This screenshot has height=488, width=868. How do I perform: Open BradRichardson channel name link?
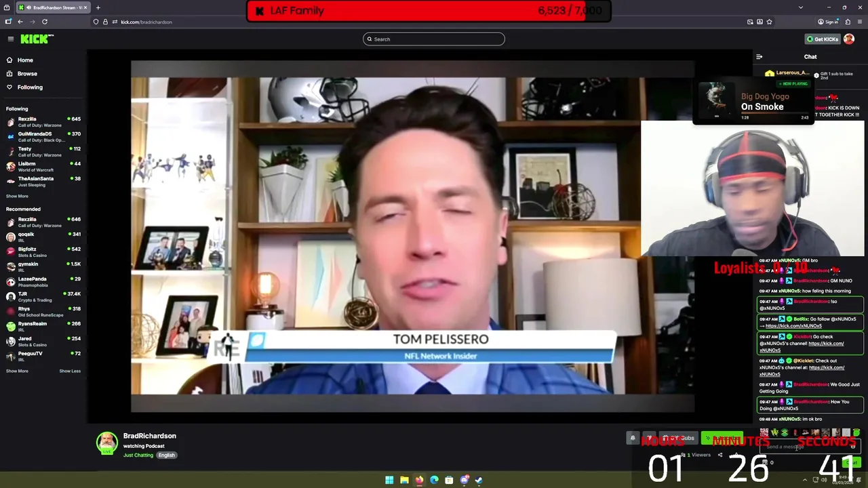[149, 436]
